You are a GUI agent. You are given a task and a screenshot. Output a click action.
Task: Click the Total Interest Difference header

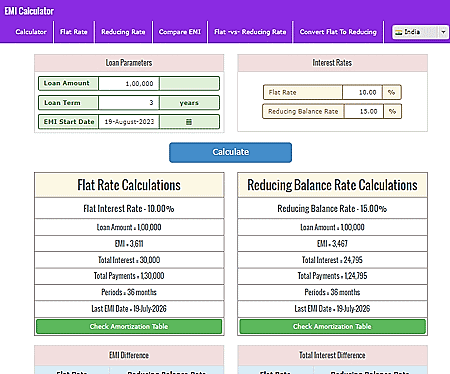pos(332,355)
